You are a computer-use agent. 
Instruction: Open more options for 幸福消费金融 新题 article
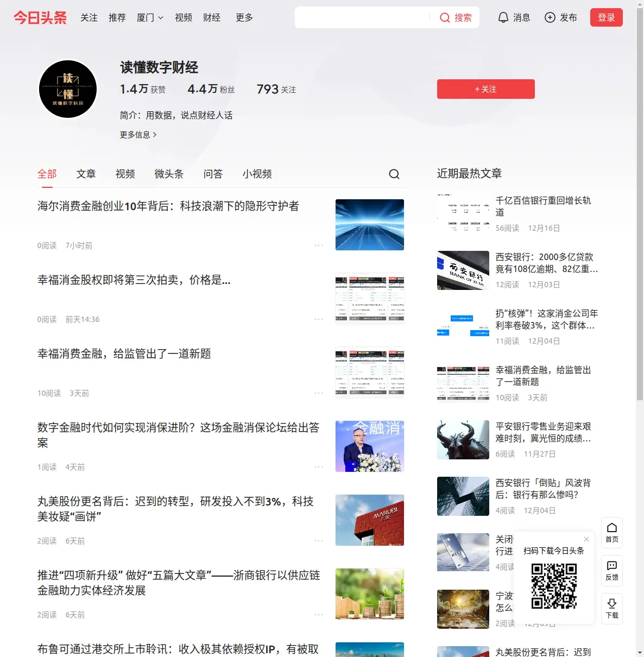point(319,393)
